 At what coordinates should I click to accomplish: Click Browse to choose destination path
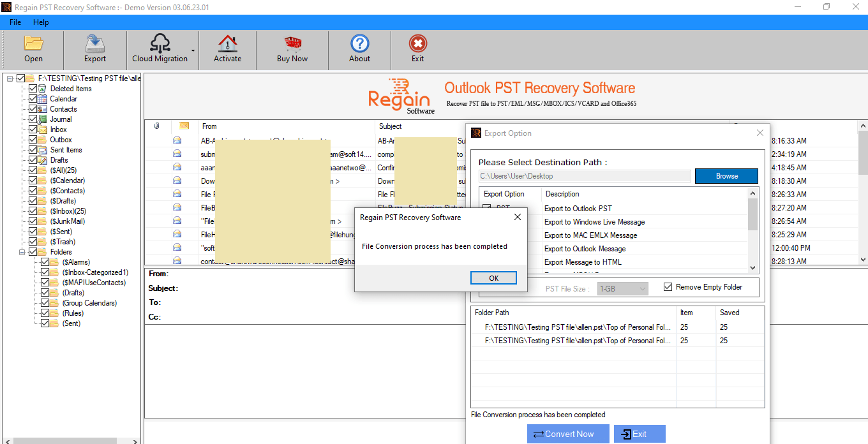(x=726, y=175)
